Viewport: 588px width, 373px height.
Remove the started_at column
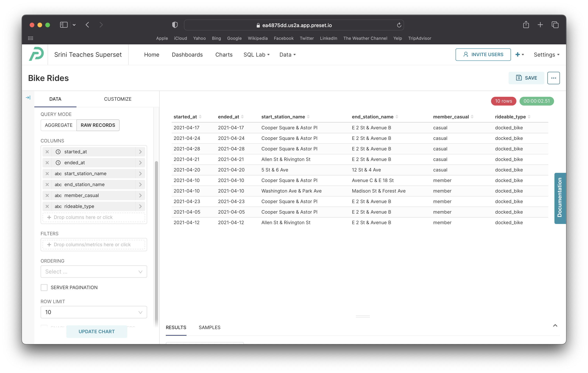pyautogui.click(x=47, y=152)
